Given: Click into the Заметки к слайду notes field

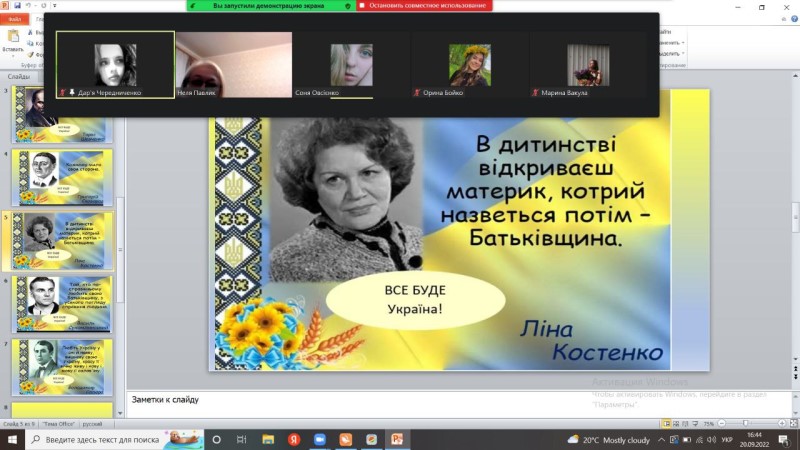Looking at the screenshot, I should 458,403.
